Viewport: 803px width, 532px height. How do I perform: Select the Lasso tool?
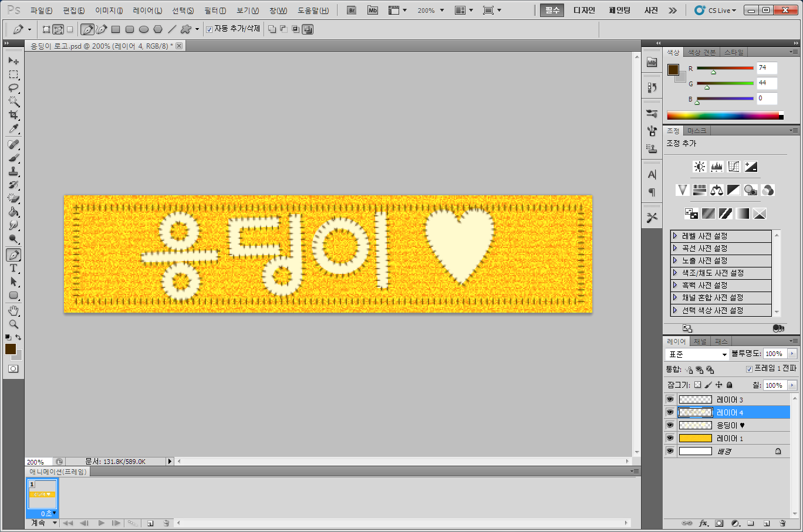(14, 88)
